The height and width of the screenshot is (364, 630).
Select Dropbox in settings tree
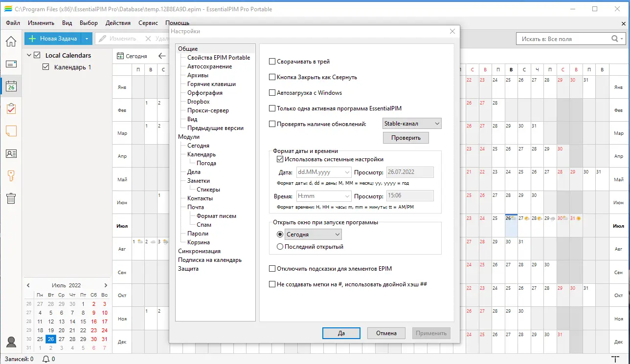click(x=199, y=102)
